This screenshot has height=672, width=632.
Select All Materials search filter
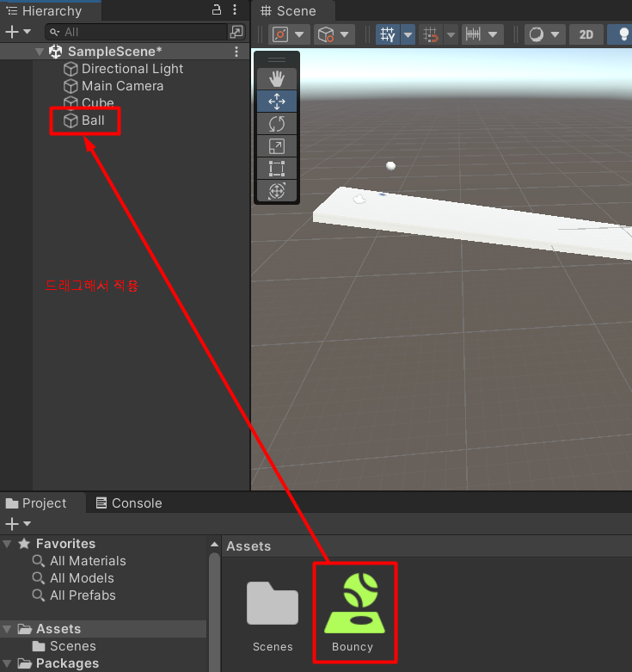(x=88, y=560)
